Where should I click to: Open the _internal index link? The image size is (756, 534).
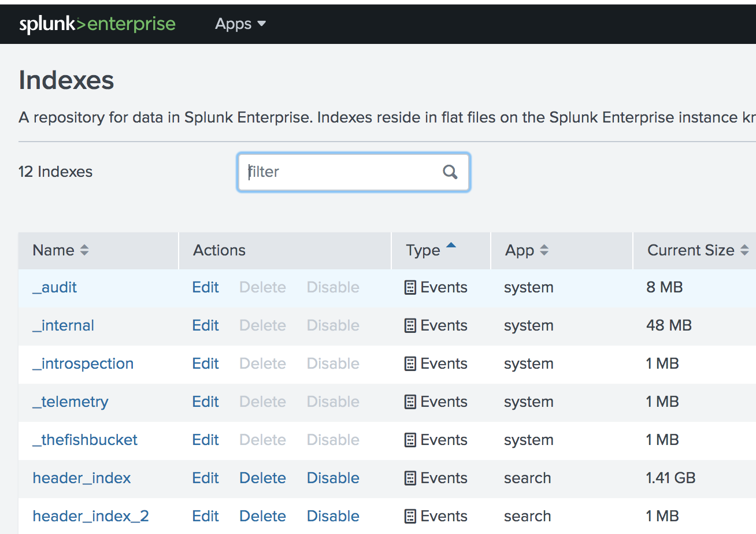63,325
